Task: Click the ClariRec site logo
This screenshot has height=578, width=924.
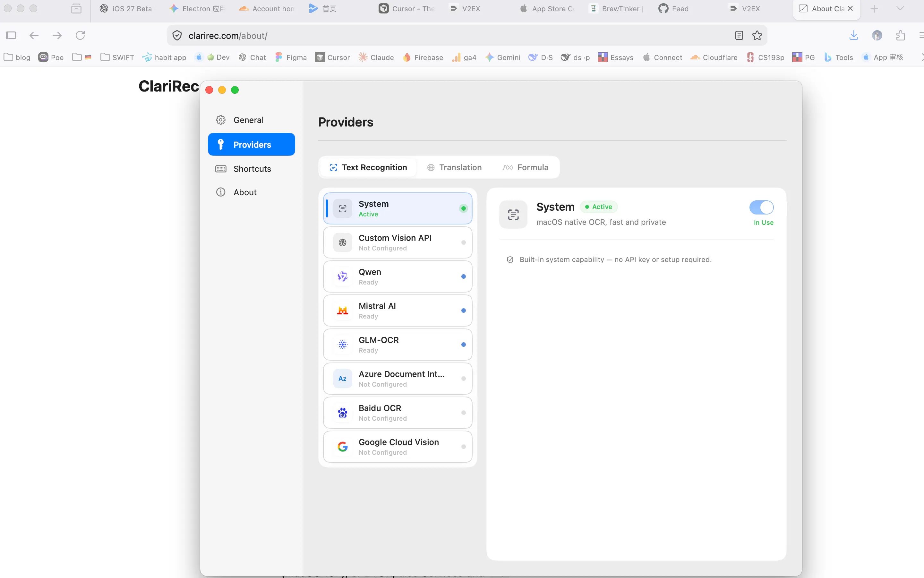Action: [x=168, y=86]
